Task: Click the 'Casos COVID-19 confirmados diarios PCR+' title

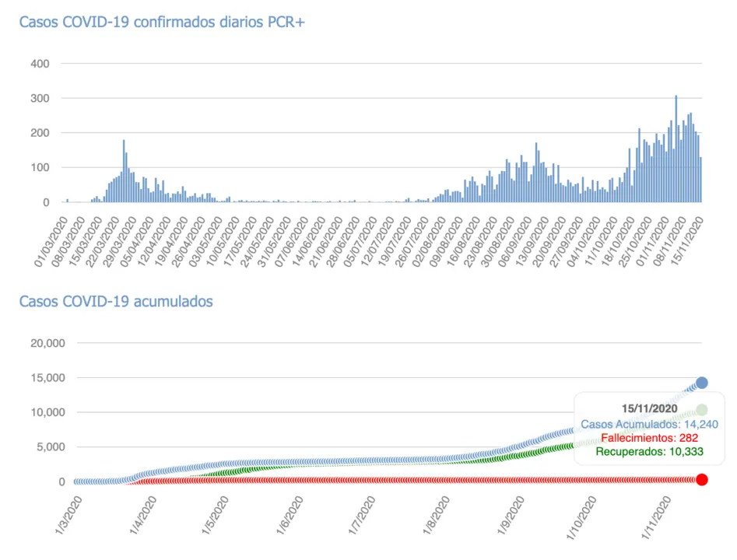Action: [x=162, y=23]
